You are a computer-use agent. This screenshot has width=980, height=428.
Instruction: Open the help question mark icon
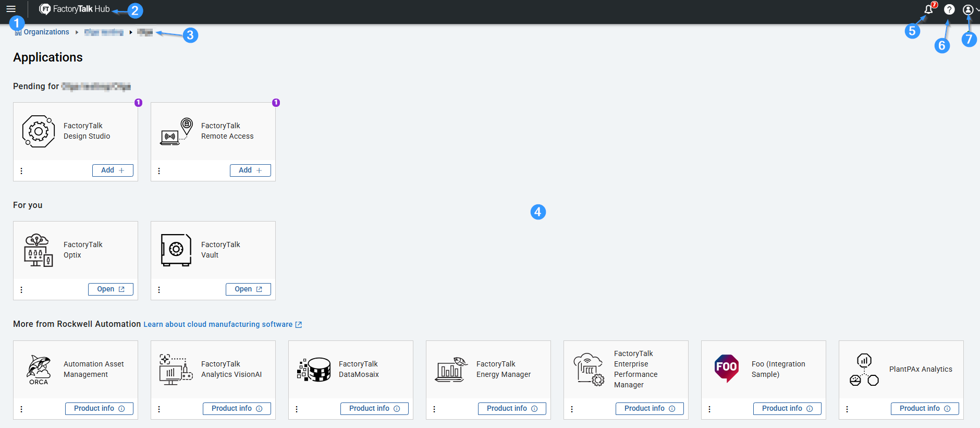pos(949,9)
